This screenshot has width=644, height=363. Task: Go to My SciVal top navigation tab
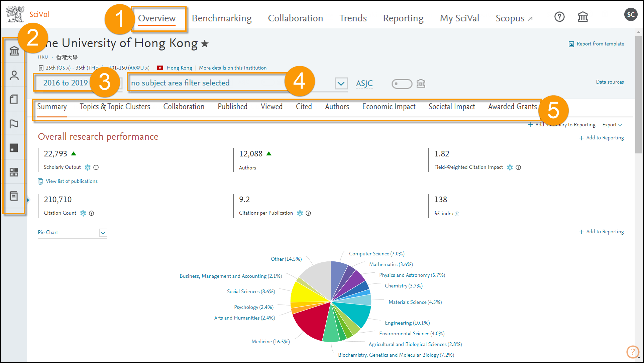[x=459, y=18]
